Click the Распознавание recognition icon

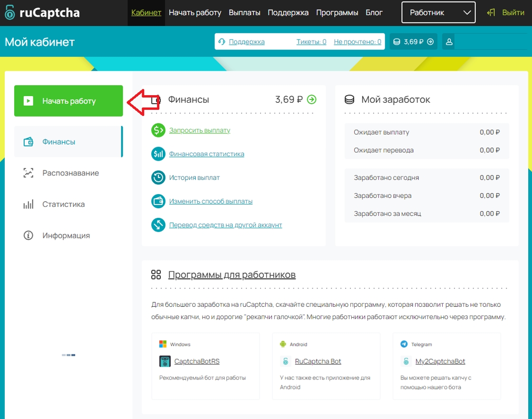[28, 173]
